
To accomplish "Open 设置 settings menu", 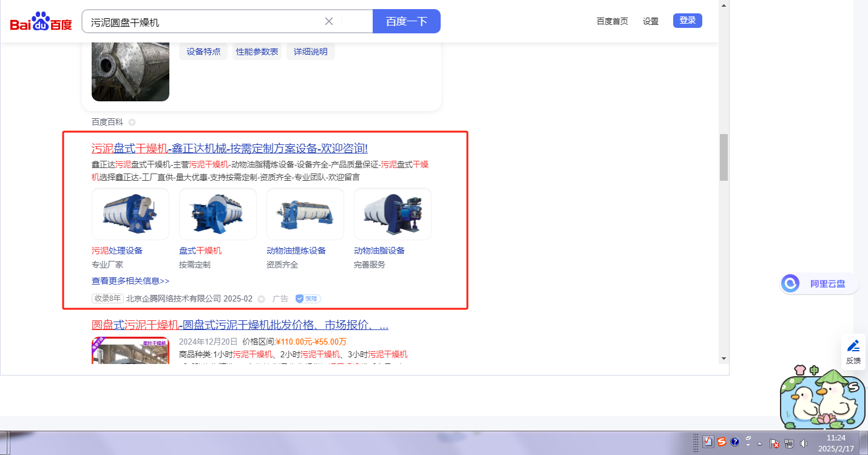I will [x=651, y=21].
